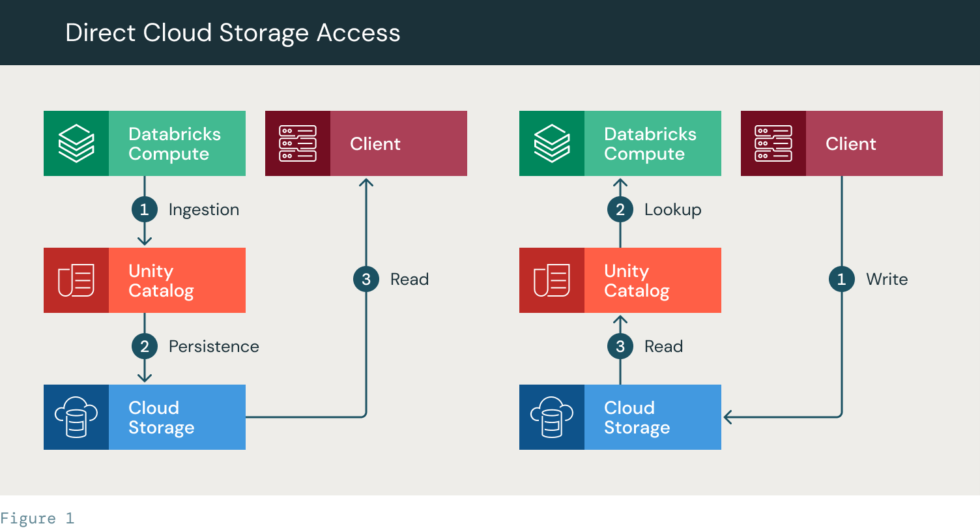Click the Read label between Unity Catalog and Cloud Storage

tap(663, 347)
